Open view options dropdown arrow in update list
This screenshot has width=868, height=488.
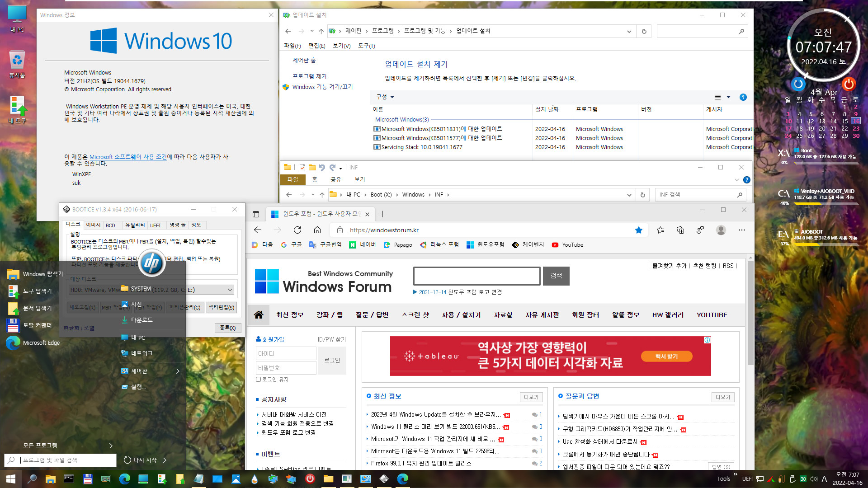pos(728,97)
